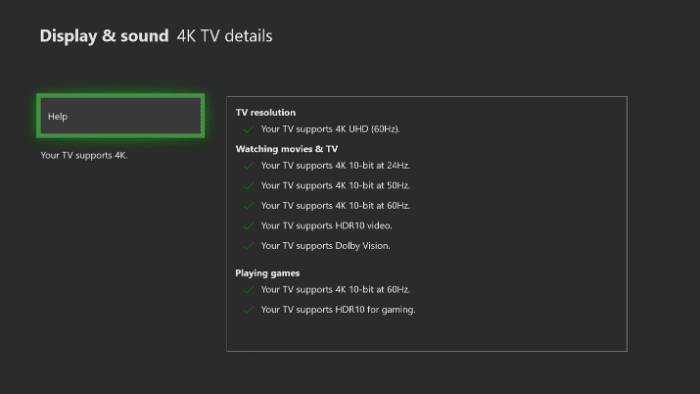
Task: Click 'Your TV supports HDR10 video.' text
Action: [326, 226]
